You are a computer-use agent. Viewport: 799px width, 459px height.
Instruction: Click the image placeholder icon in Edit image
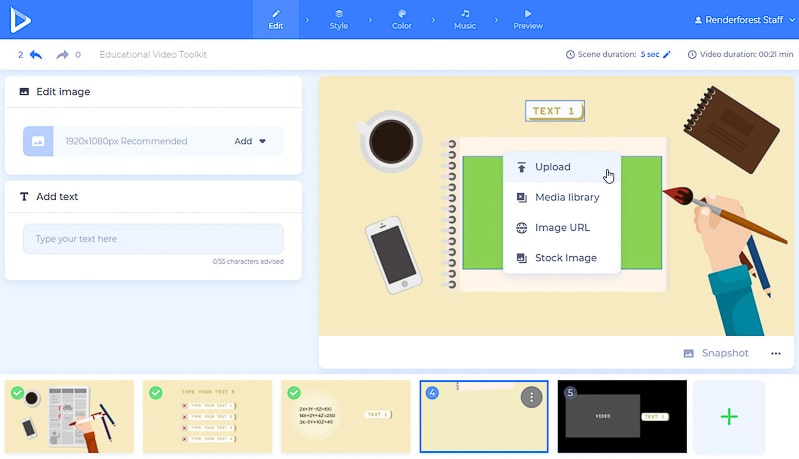pos(38,141)
